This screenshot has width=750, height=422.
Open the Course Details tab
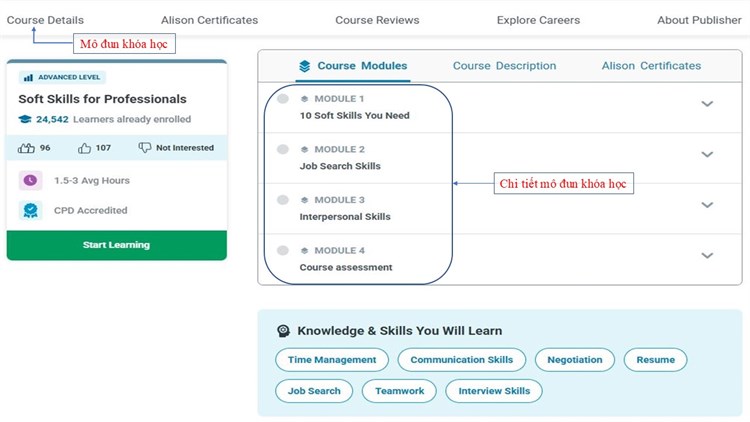pos(45,20)
